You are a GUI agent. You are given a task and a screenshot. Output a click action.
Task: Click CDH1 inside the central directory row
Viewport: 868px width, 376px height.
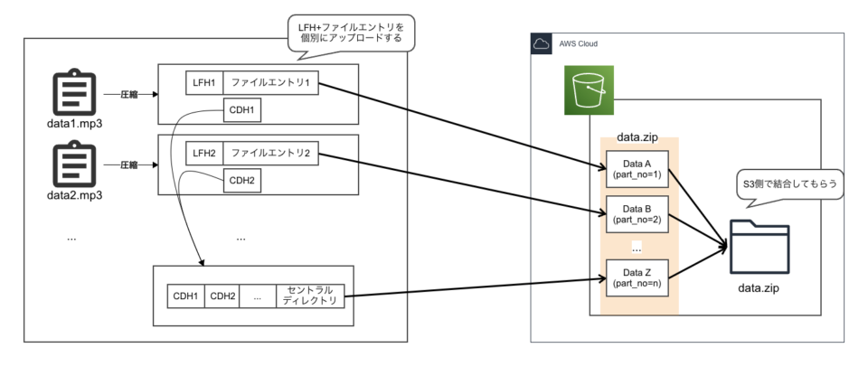185,296
